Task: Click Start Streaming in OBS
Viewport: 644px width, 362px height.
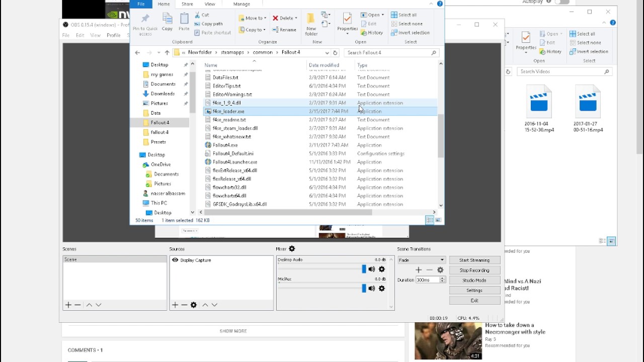Action: (474, 260)
